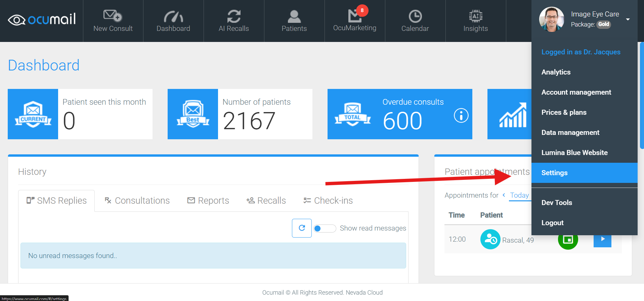Click green check-in button for Rascal

tap(568, 240)
